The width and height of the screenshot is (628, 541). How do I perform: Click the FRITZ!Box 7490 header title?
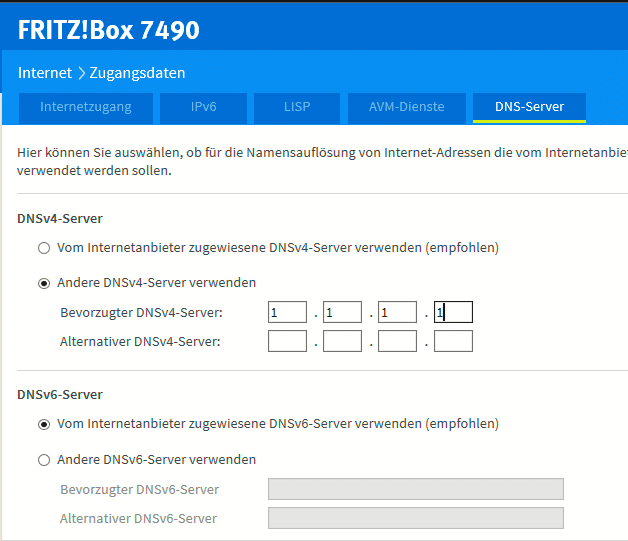pyautogui.click(x=109, y=30)
